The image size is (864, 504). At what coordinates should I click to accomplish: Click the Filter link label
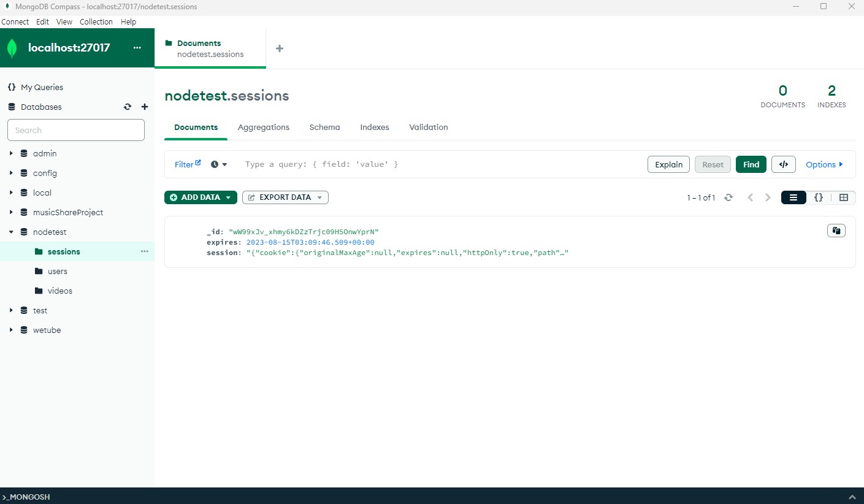pyautogui.click(x=184, y=164)
